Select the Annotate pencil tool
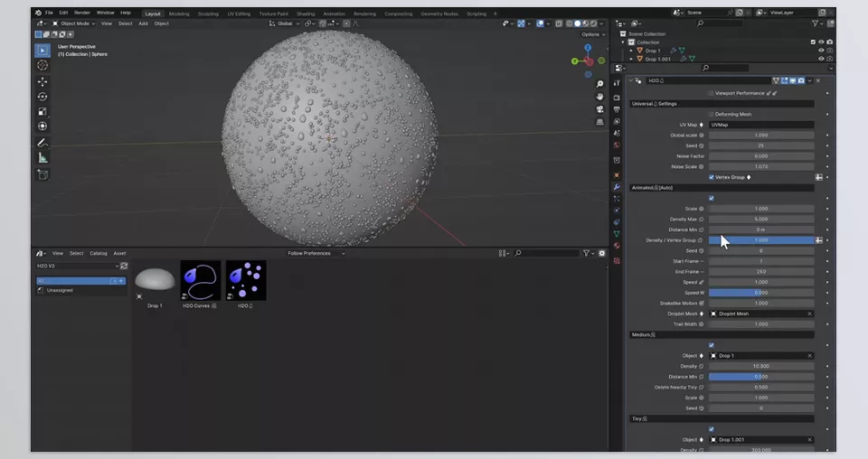868x459 pixels. point(42,144)
